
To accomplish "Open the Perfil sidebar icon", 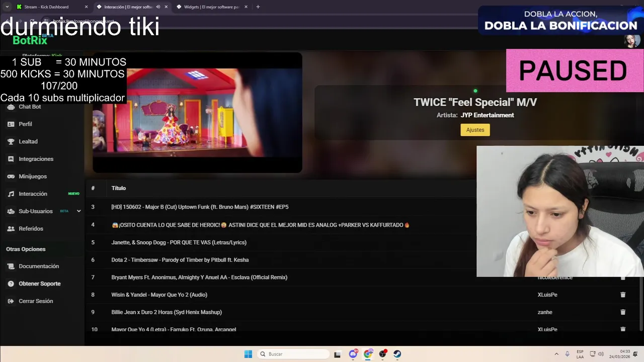I will tap(11, 124).
